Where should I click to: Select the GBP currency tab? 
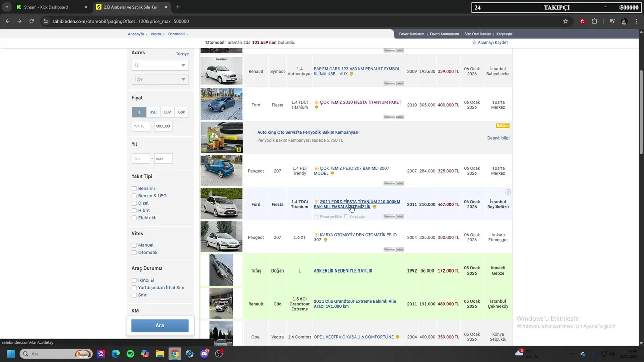point(181,112)
